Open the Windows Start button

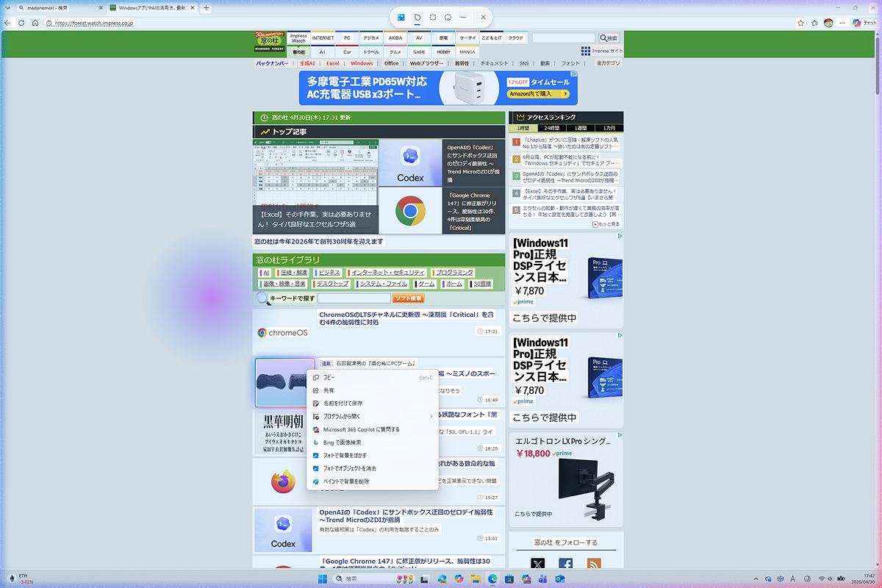point(322,579)
